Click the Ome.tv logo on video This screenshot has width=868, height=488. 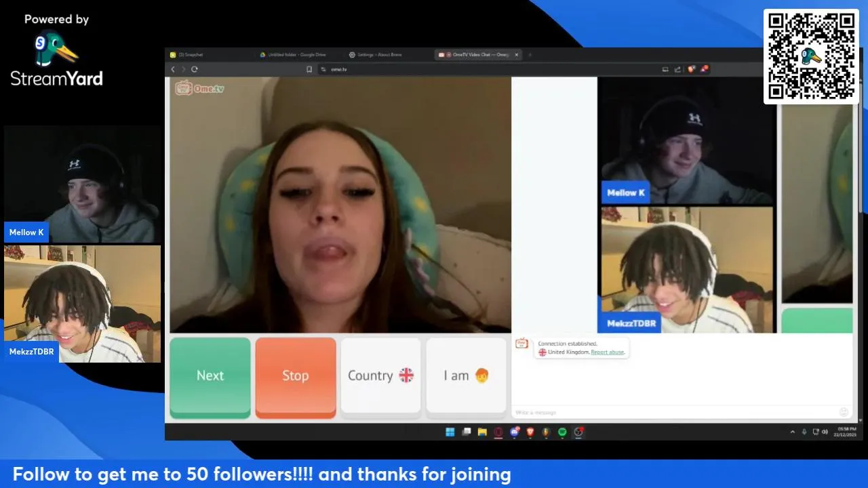coord(199,88)
